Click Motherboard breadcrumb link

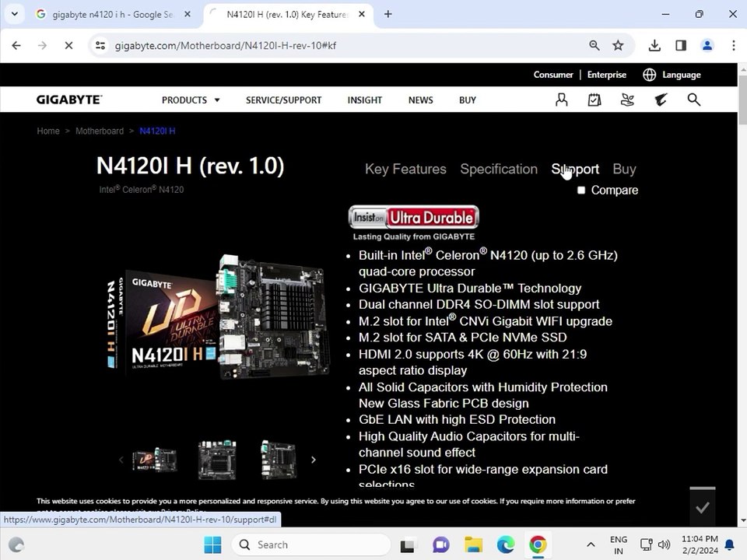pyautogui.click(x=99, y=131)
